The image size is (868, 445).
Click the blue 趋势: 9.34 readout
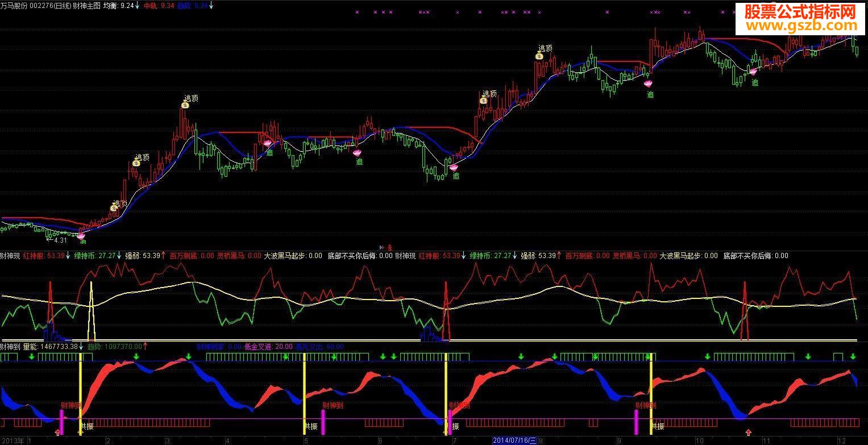coord(193,5)
